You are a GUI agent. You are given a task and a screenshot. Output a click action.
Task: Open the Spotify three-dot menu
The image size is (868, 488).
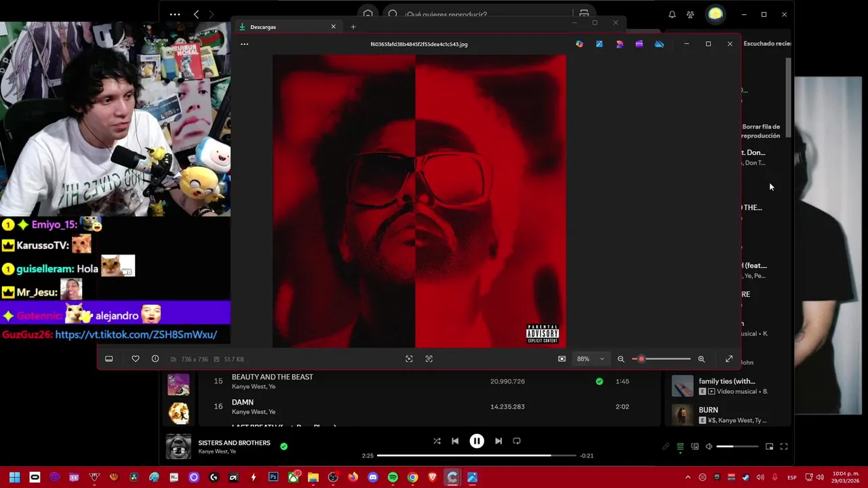[175, 14]
